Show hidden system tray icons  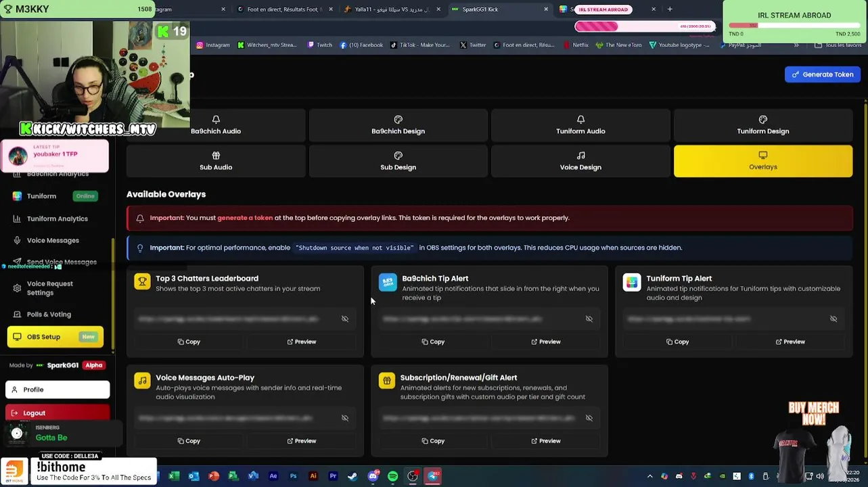(649, 476)
